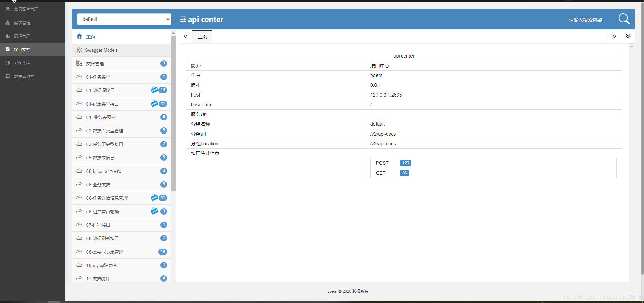The height and width of the screenshot is (303, 644).
Task: Open the default group dropdown
Action: click(x=124, y=19)
